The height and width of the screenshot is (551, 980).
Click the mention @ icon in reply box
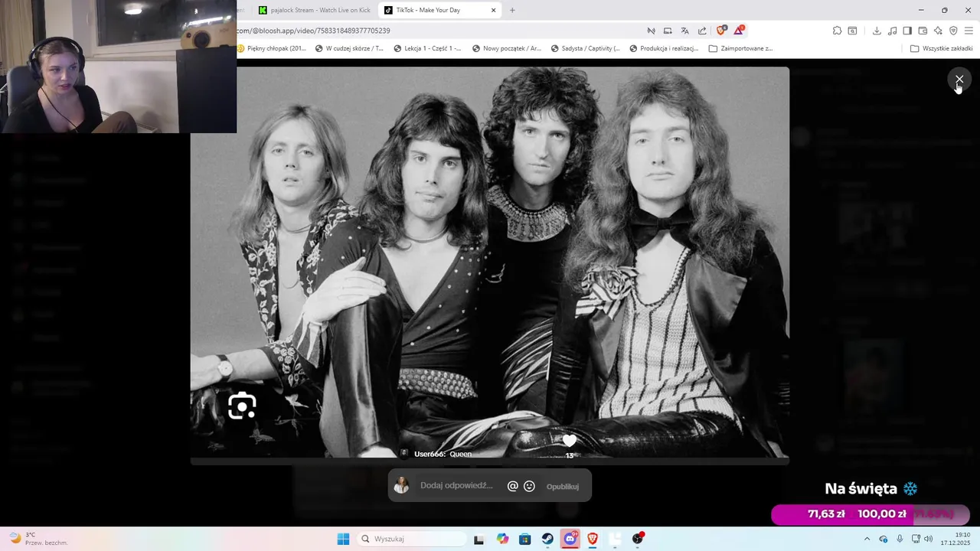[513, 486]
